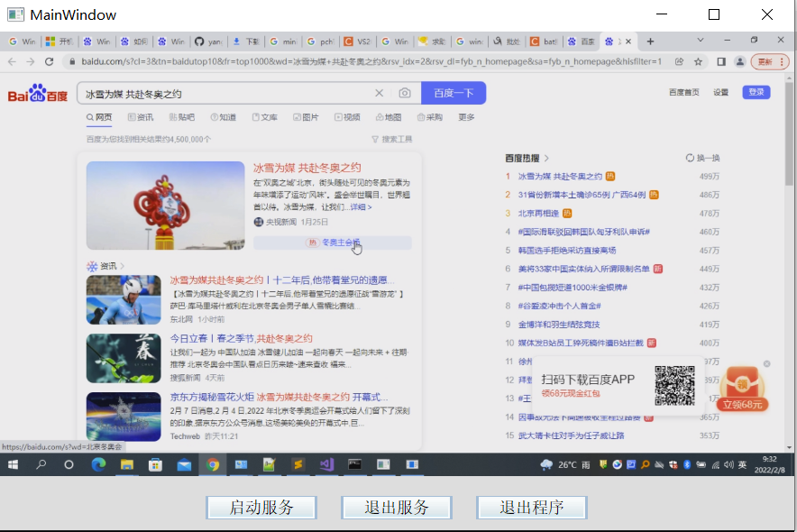Viewport: 797px width, 532px height.
Task: Refresh hot list with 换一换
Action: [702, 158]
